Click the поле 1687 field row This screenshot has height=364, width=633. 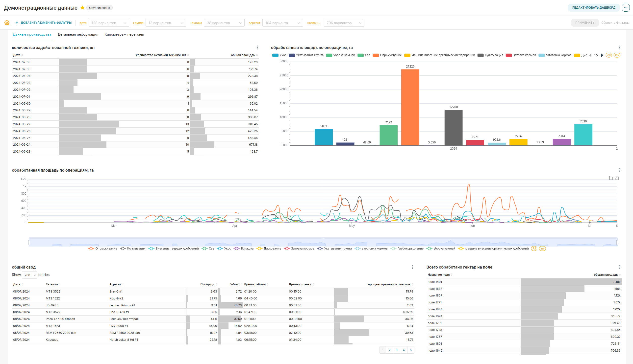pyautogui.click(x=524, y=289)
